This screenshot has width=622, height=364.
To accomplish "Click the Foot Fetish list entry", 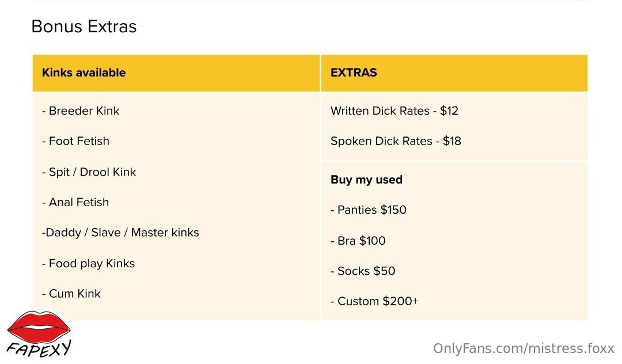I will coord(75,141).
